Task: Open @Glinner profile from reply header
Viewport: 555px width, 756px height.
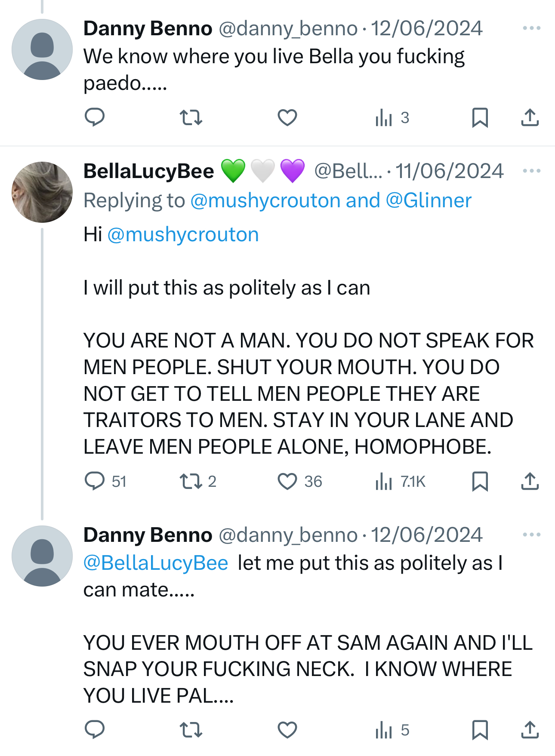Action: 429,201
